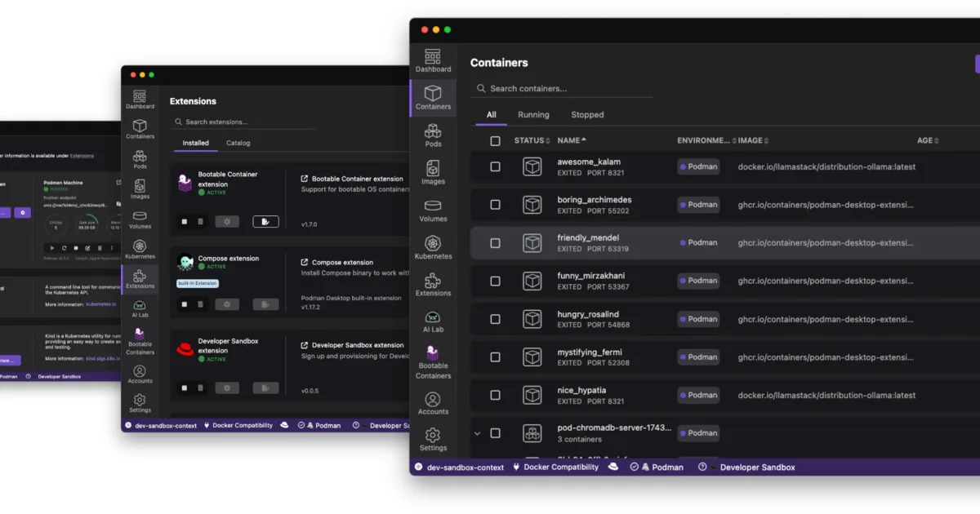Check the friendly_mendel container checkbox
The image size is (980, 514).
click(x=495, y=243)
